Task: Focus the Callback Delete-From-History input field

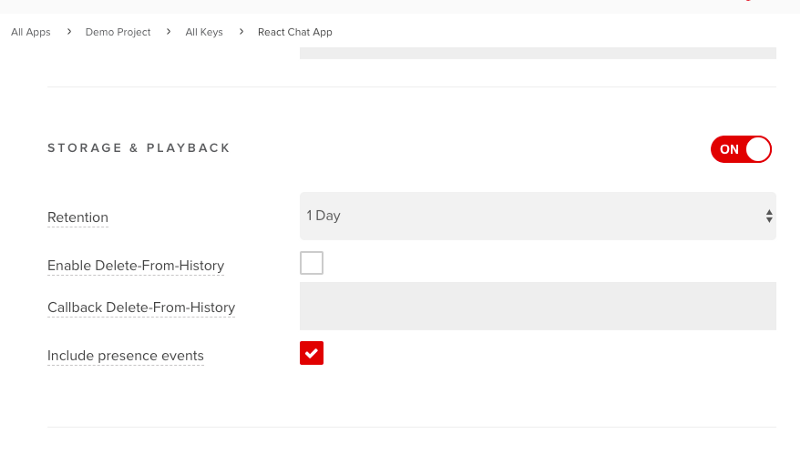Action: 537,306
